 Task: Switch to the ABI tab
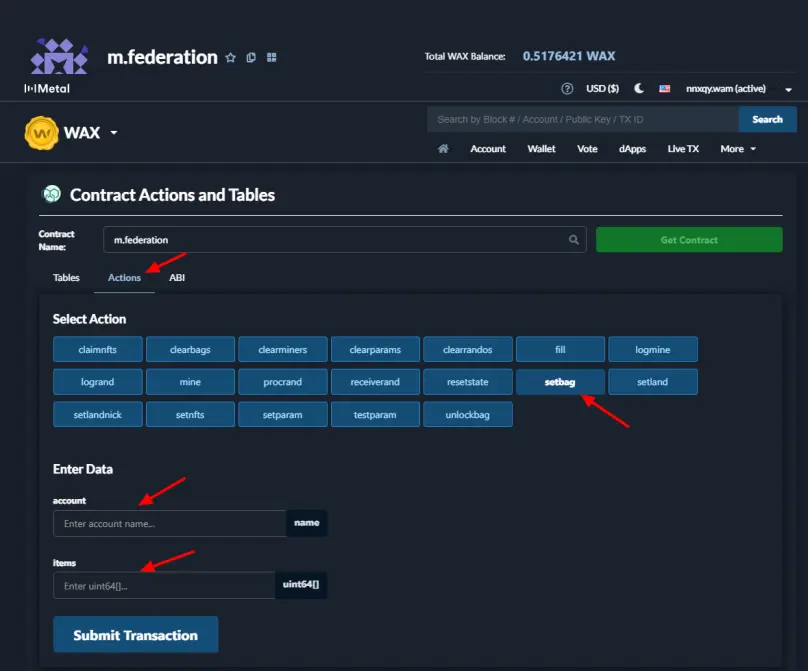click(x=177, y=278)
